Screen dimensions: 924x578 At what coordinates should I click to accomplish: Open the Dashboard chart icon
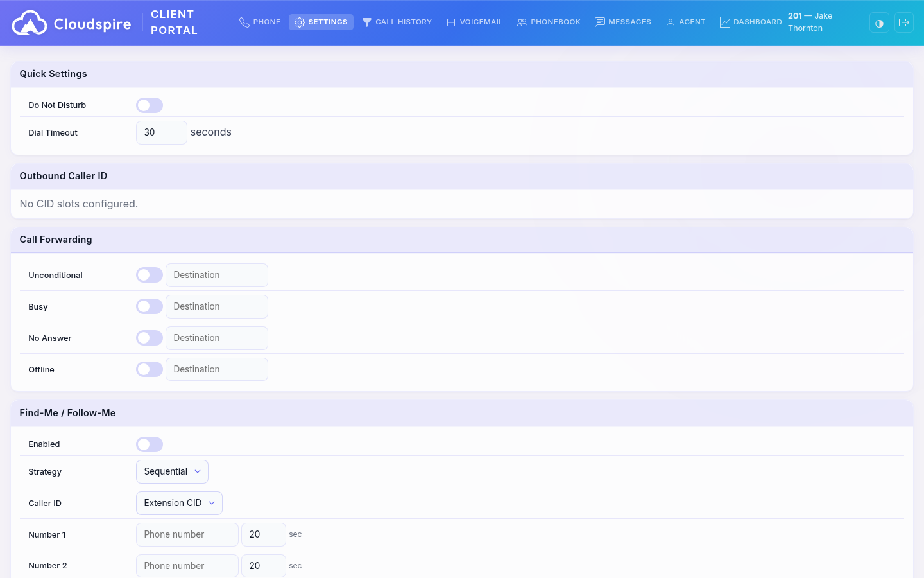click(725, 22)
